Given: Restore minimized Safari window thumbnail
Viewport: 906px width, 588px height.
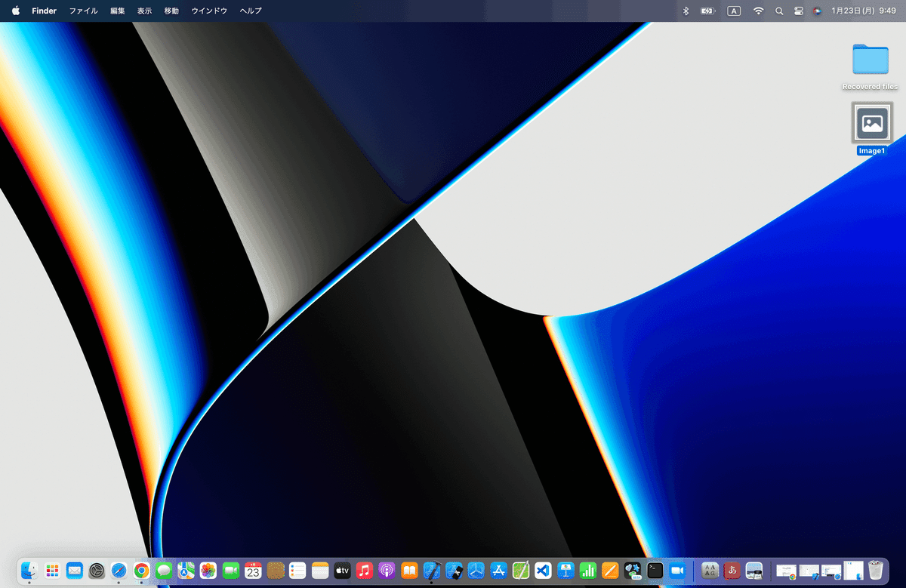Looking at the screenshot, I should 831,571.
